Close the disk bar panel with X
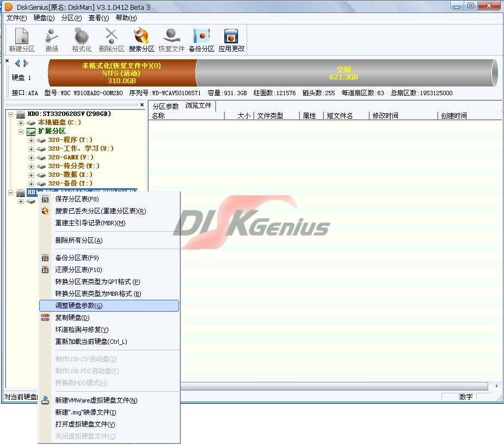The height and width of the screenshot is (445, 504). click(7, 60)
